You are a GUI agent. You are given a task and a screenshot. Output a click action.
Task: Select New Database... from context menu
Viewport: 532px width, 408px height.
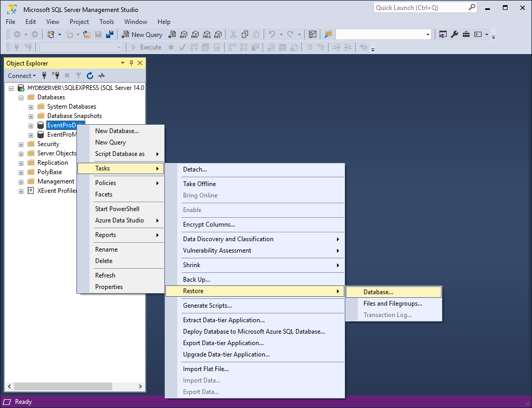121,131
